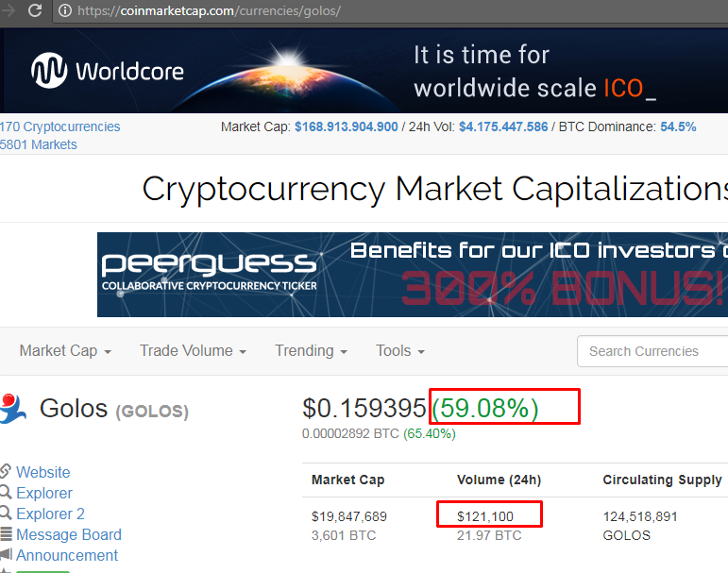This screenshot has height=573, width=728.
Task: Click the 24h Vol value link
Action: [503, 126]
